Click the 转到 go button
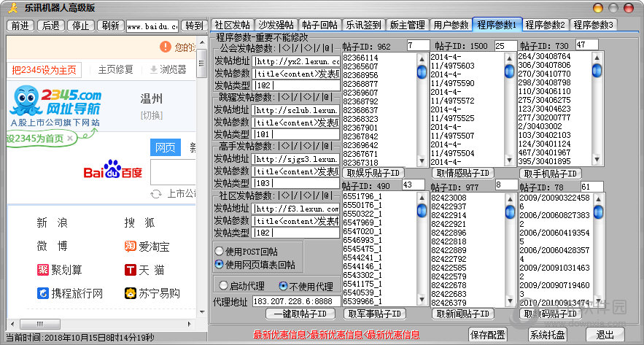This screenshot has width=644, height=345. 194,26
